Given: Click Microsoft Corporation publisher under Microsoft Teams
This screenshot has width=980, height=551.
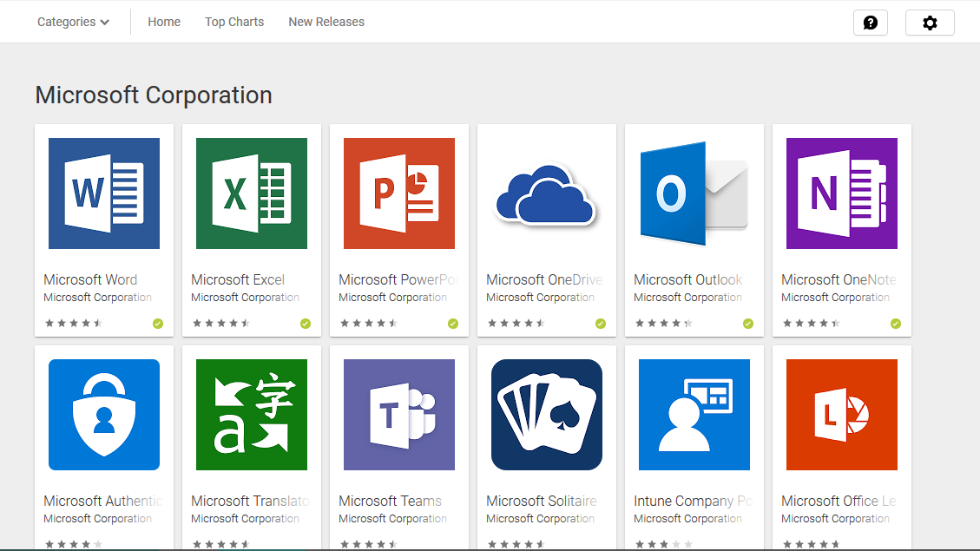Looking at the screenshot, I should 392,519.
